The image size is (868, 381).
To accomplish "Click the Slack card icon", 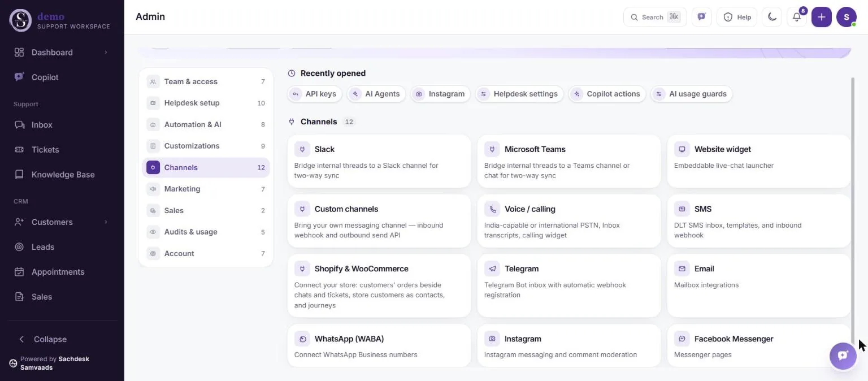I will click(302, 149).
